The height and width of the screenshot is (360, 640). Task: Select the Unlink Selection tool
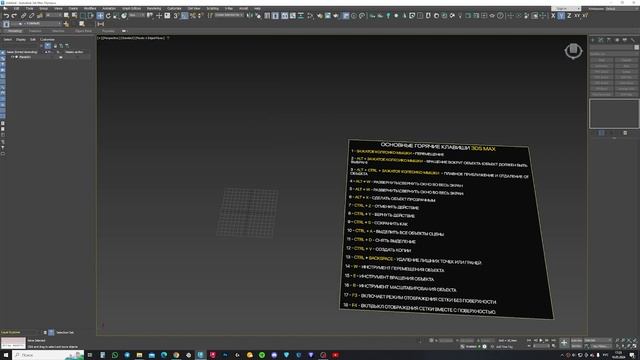coord(31,16)
